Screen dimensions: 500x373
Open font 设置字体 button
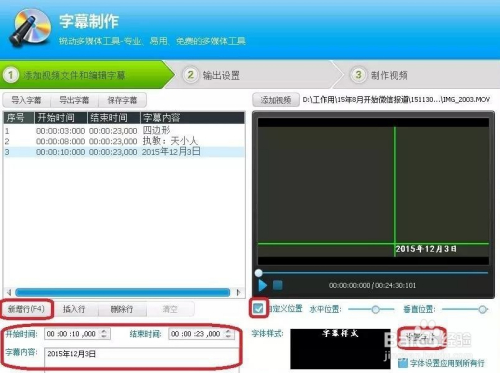pyautogui.click(x=422, y=337)
